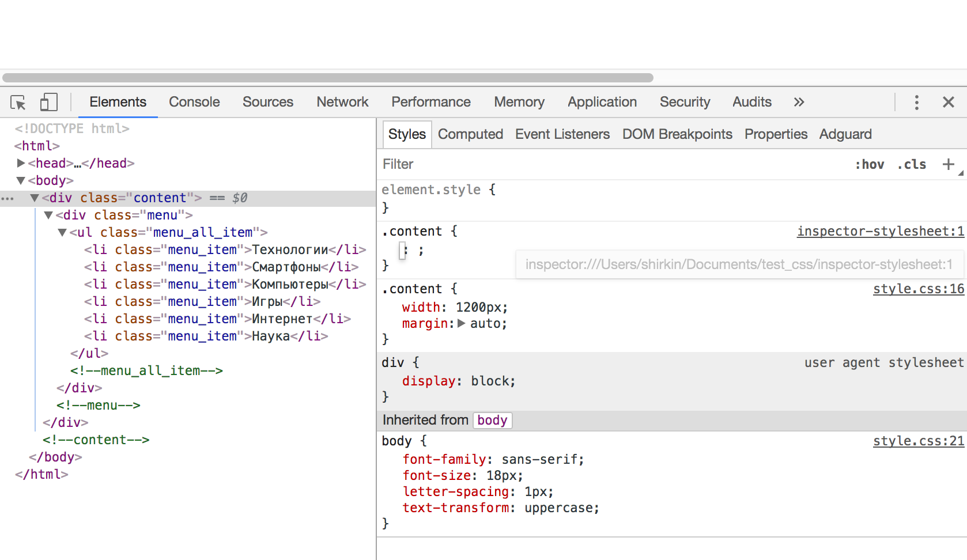This screenshot has width=967, height=560.
Task: Close the DevTools panel
Action: 949,102
